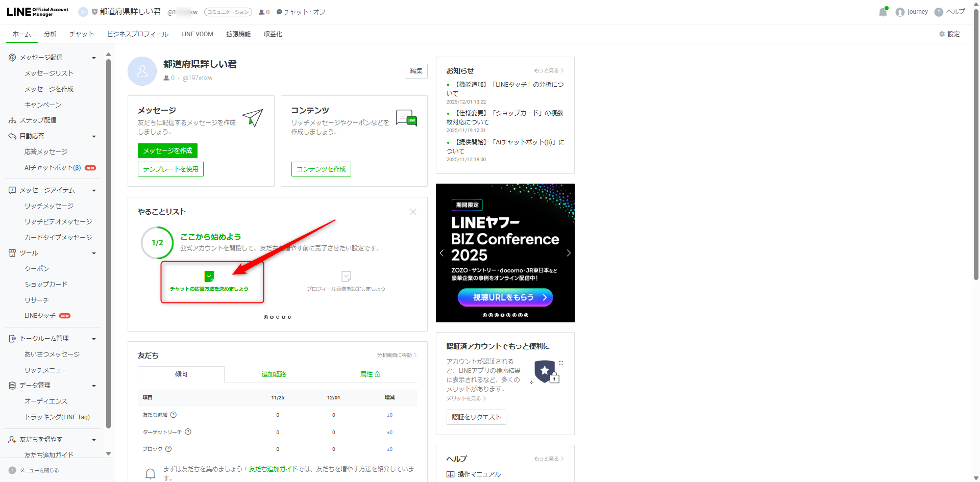Collapse the side menu with メニューを閉じる

(x=34, y=470)
